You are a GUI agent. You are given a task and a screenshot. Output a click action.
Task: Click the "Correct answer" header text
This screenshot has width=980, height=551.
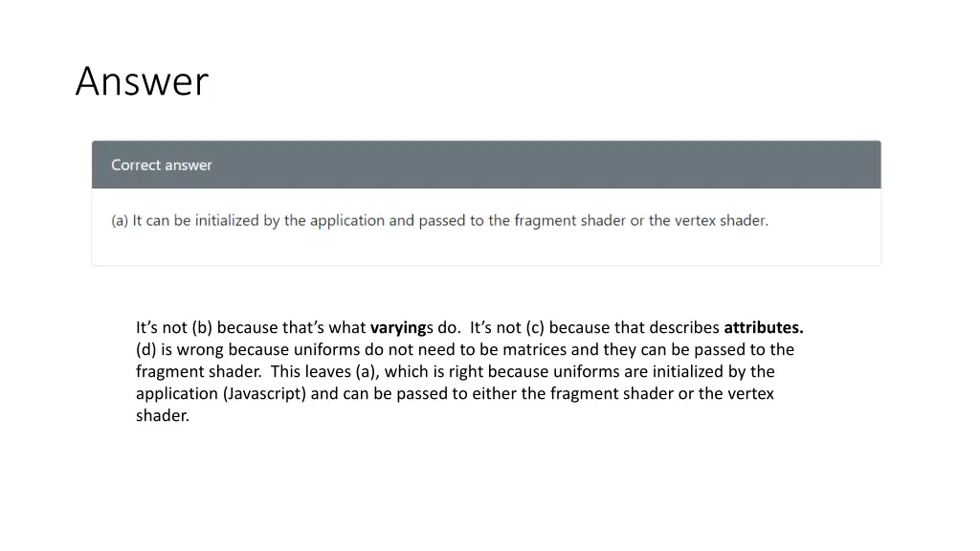[161, 165]
